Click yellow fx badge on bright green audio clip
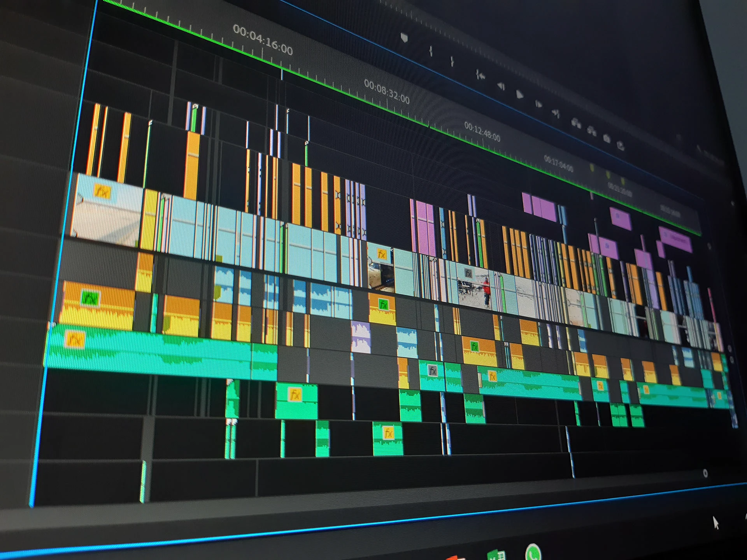 pos(295,395)
